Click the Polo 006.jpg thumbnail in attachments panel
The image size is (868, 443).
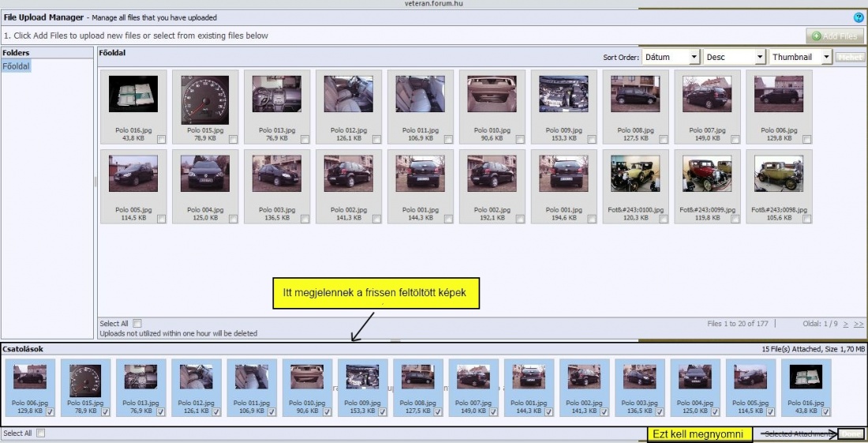tap(30, 377)
